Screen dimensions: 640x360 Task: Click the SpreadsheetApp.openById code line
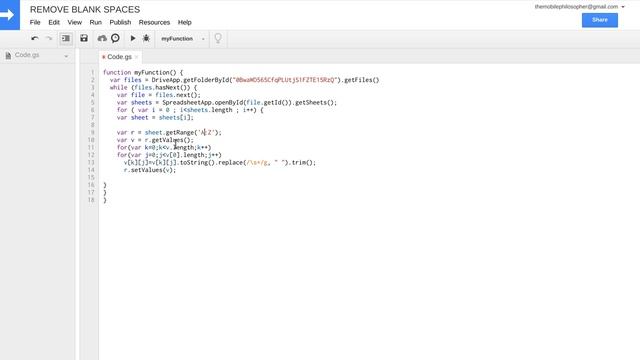tap(227, 102)
